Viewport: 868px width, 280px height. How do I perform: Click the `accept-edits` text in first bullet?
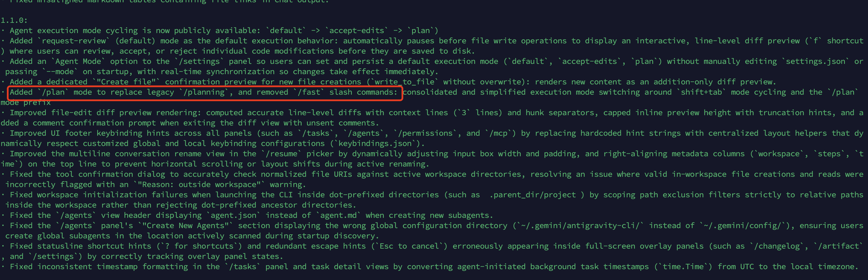pyautogui.click(x=356, y=31)
